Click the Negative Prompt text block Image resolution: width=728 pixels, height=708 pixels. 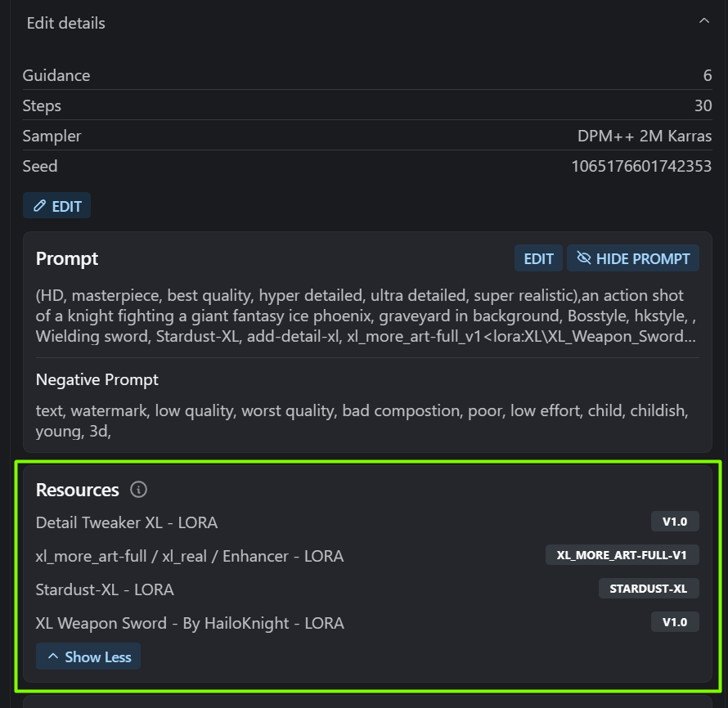click(x=360, y=420)
